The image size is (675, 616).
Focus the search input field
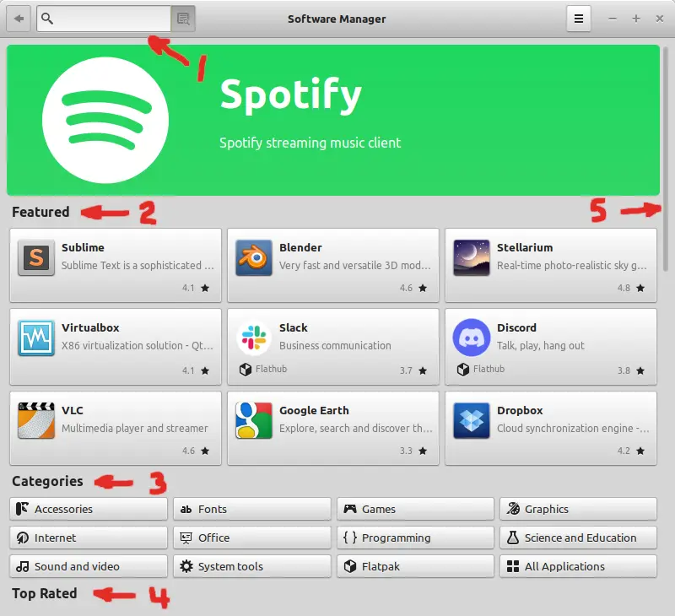[104, 19]
